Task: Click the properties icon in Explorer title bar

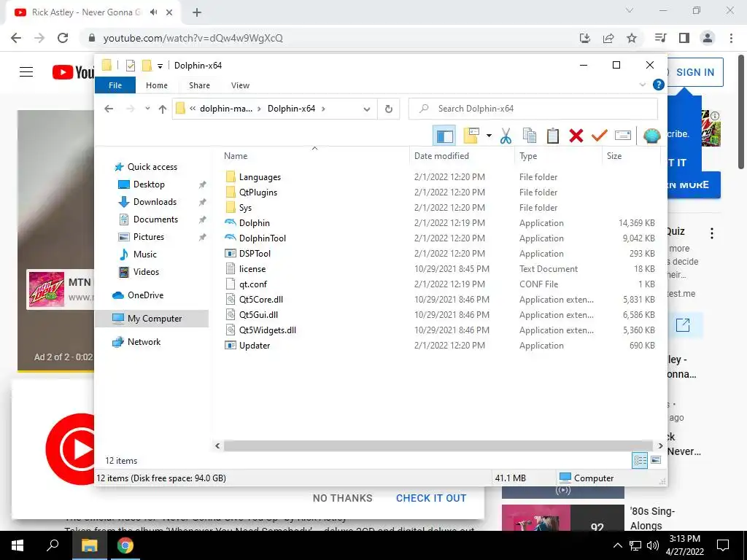Action: click(131, 65)
